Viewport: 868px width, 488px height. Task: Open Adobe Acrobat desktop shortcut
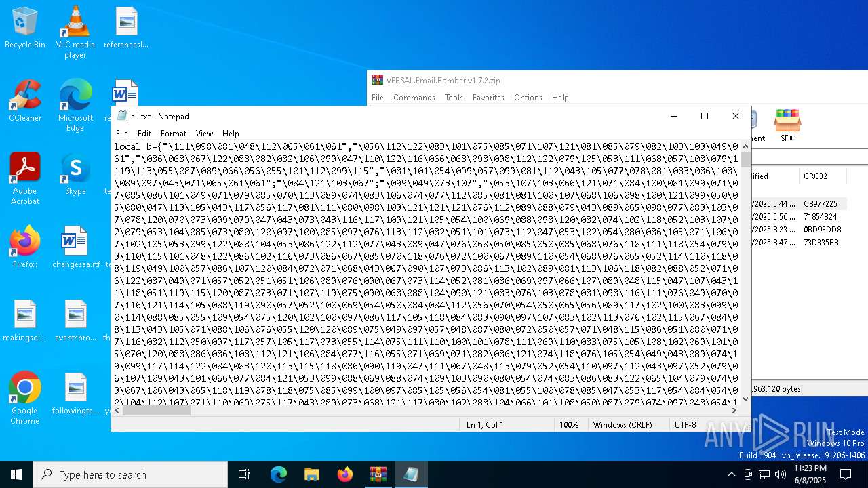point(25,179)
